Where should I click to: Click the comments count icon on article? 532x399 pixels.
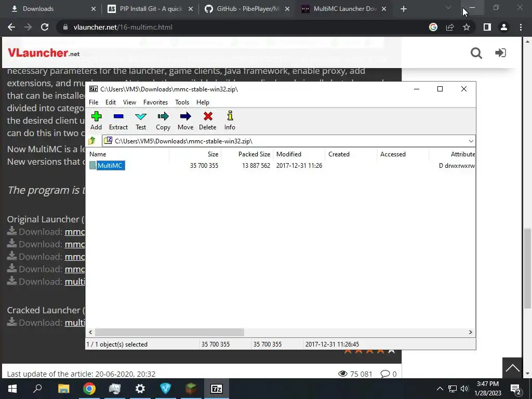click(x=385, y=374)
